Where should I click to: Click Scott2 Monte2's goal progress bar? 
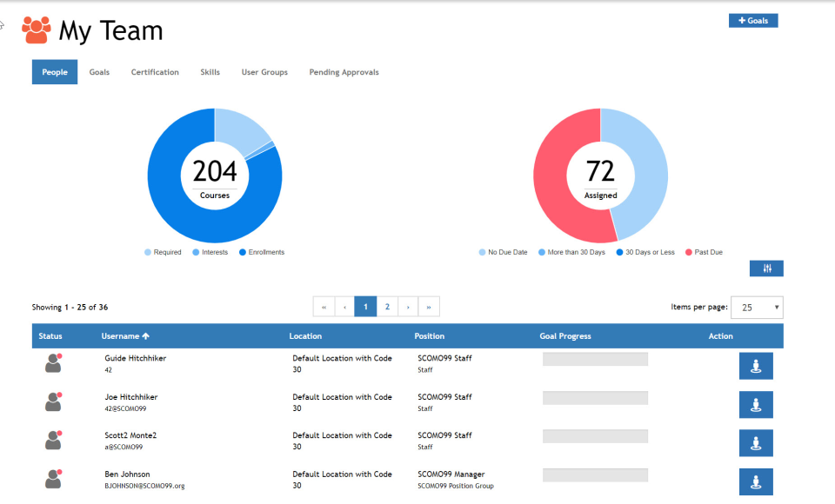[595, 436]
